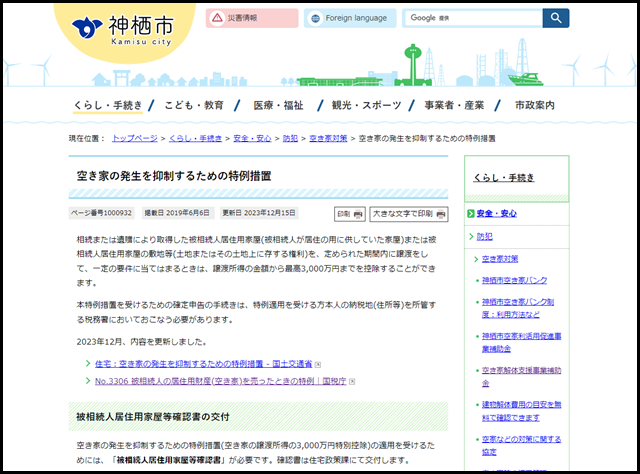Image resolution: width=640 pixels, height=474 pixels.
Task: Open 神栖市空き家バンク制度：利用方法など link
Action: [x=518, y=308]
